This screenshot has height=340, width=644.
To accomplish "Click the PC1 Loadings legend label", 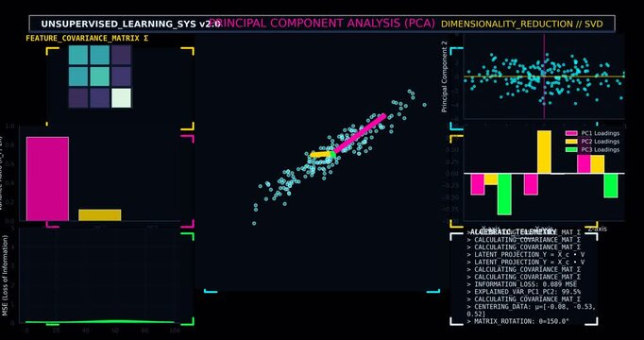I will [600, 133].
